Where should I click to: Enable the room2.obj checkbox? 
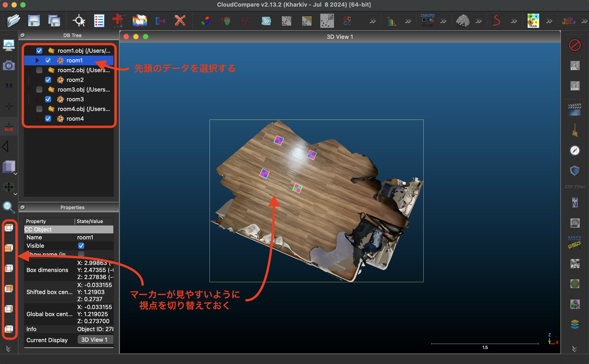tap(39, 70)
